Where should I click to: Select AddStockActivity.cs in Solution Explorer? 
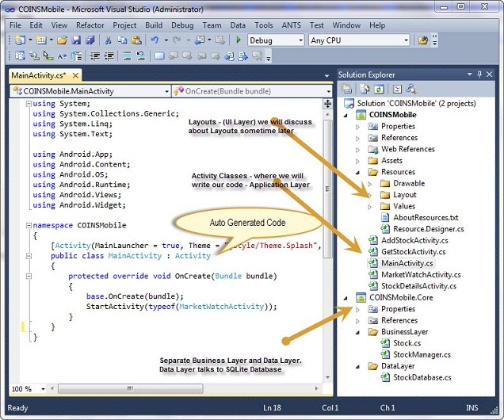click(x=414, y=240)
